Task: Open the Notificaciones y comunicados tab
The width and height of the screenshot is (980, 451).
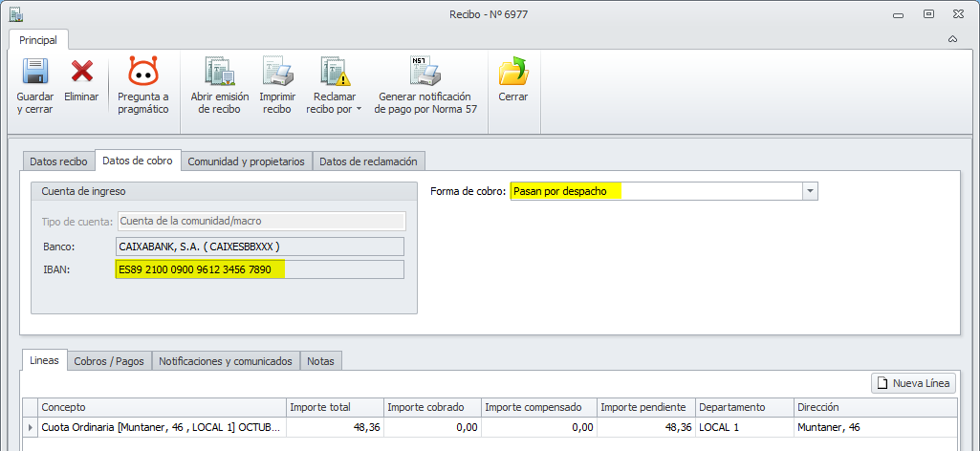Action: pyautogui.click(x=226, y=361)
